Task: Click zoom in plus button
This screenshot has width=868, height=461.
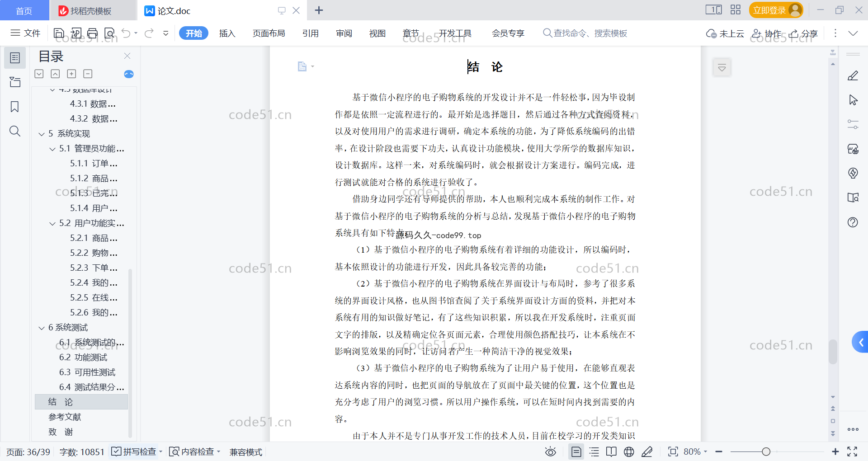Action: point(835,452)
